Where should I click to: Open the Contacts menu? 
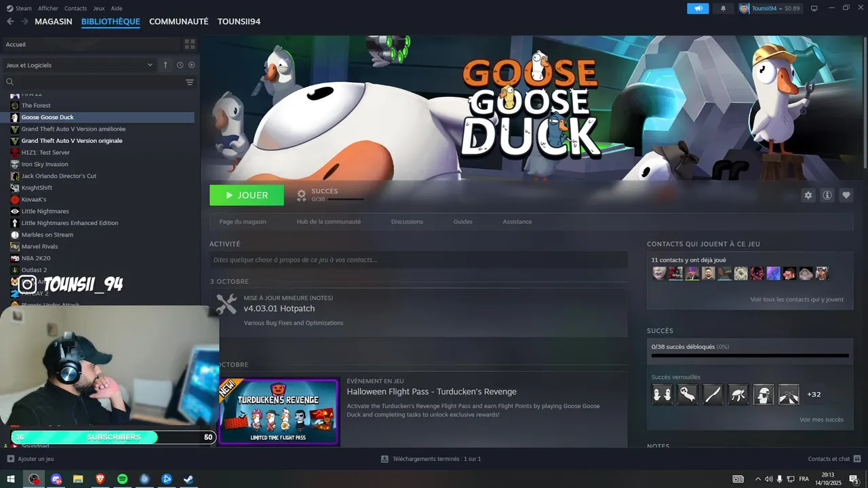coord(75,8)
